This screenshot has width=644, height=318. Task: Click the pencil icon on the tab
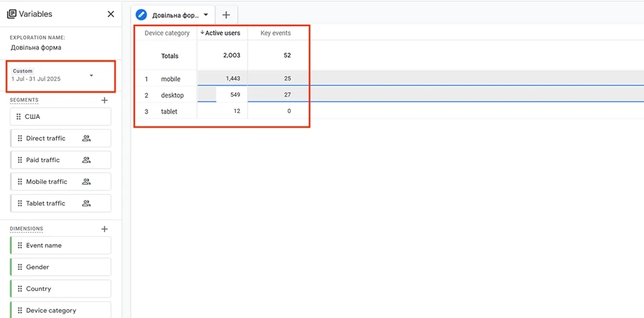141,15
